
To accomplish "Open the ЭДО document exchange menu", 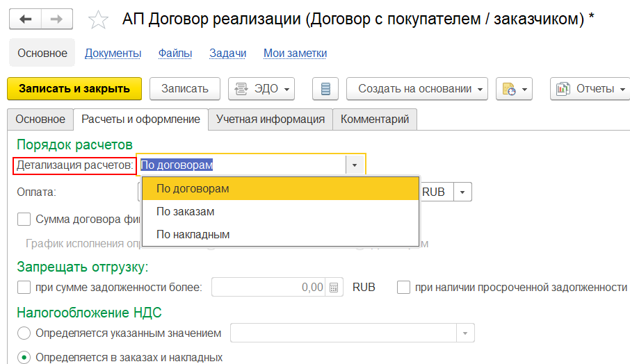I will tap(261, 89).
